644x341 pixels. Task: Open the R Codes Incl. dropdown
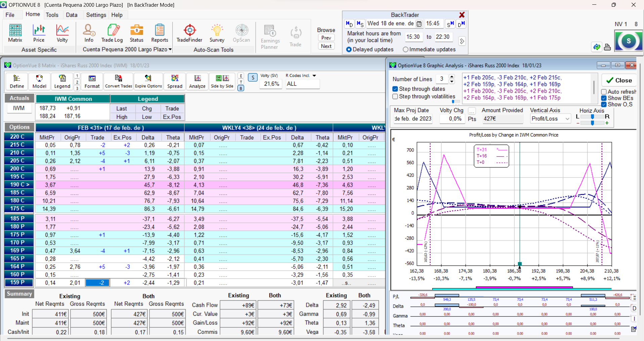(x=314, y=76)
